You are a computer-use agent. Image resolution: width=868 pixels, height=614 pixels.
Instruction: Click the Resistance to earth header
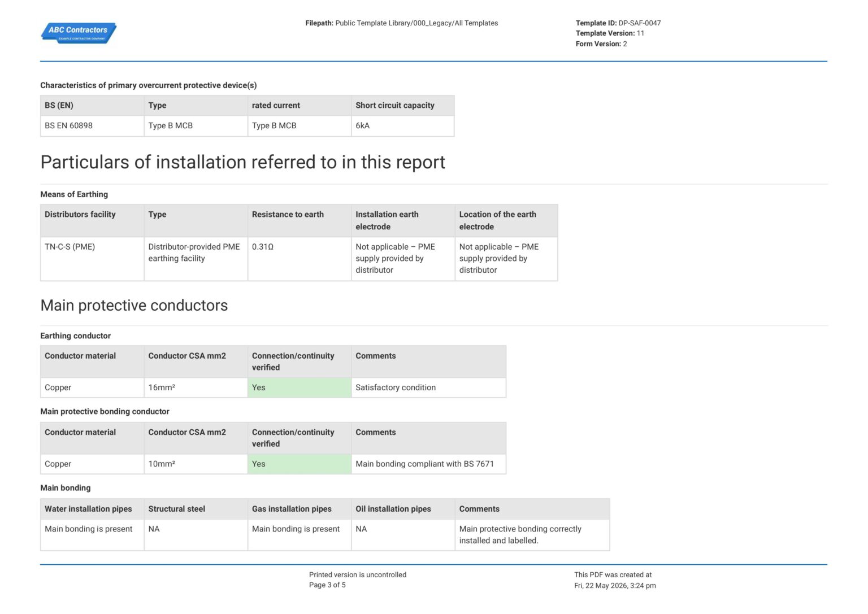[x=299, y=221]
